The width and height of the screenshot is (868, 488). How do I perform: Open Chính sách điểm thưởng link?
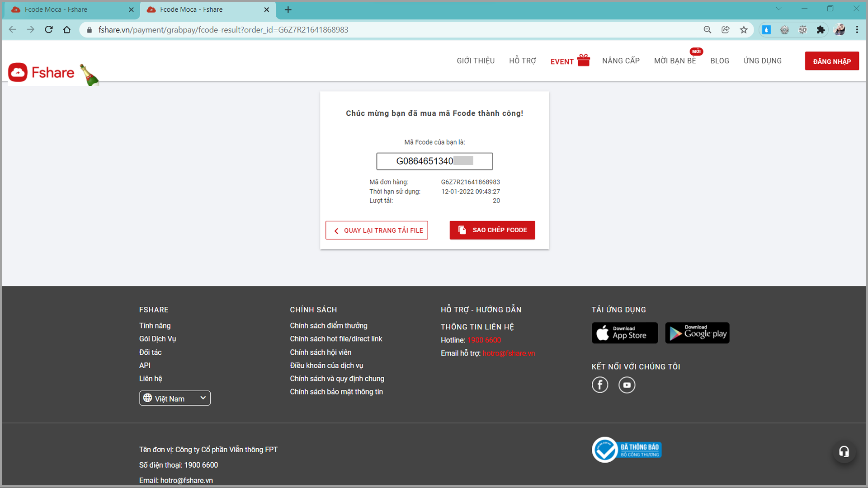[x=329, y=326]
